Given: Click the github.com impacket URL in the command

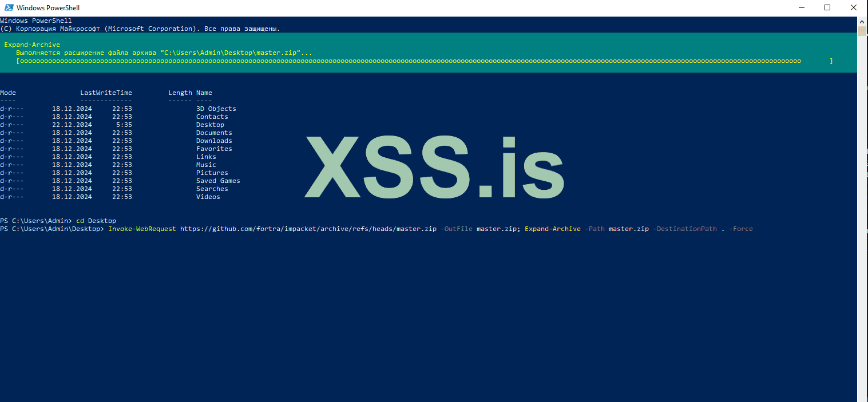Looking at the screenshot, I should click(x=308, y=229).
